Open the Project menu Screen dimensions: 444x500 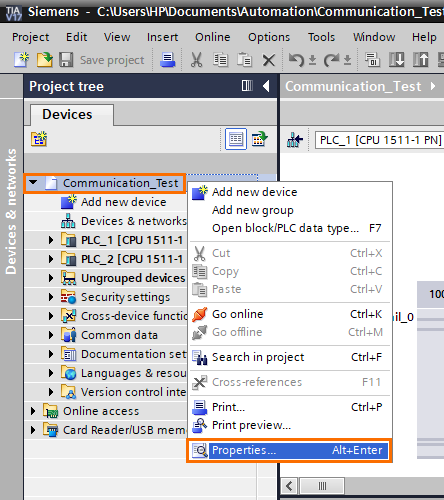point(30,37)
